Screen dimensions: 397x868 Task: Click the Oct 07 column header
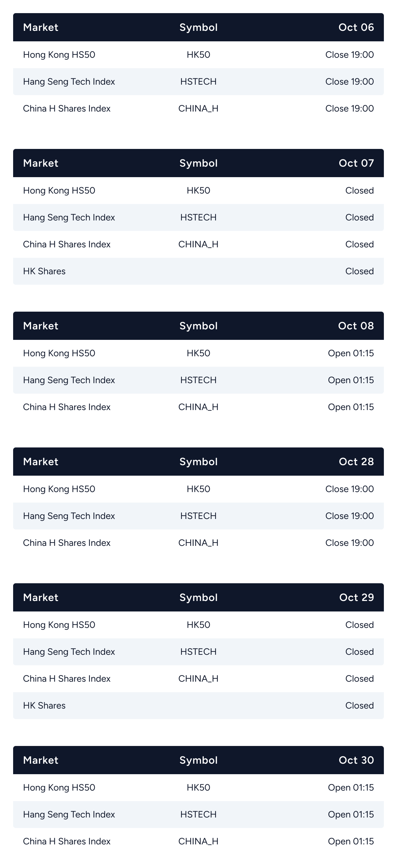pos(356,163)
